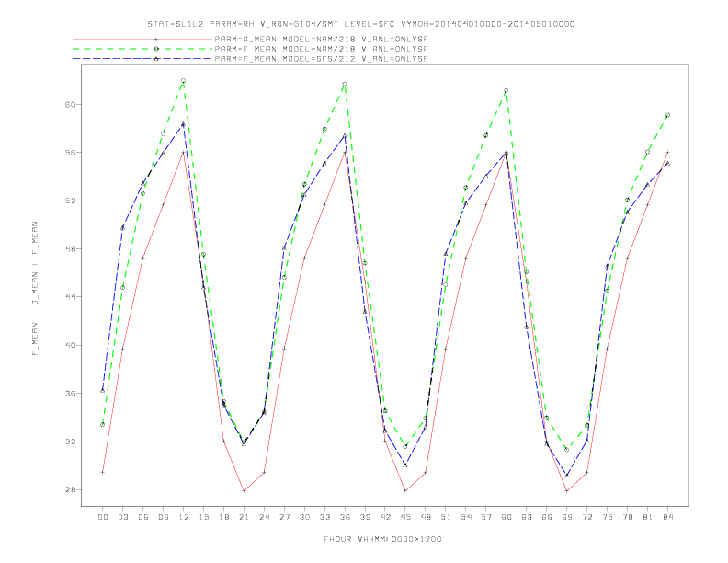
Task: Click the x-axis forecast hour label 63
Action: click(527, 517)
